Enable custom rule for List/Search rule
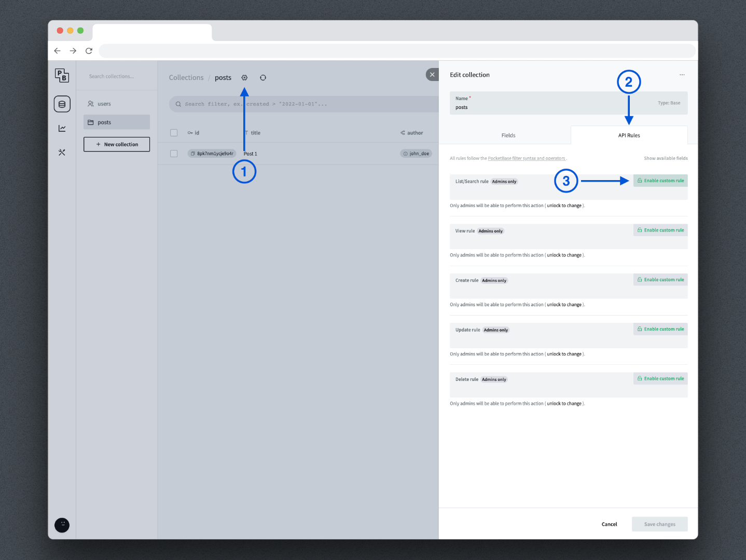The width and height of the screenshot is (746, 560). pyautogui.click(x=660, y=181)
